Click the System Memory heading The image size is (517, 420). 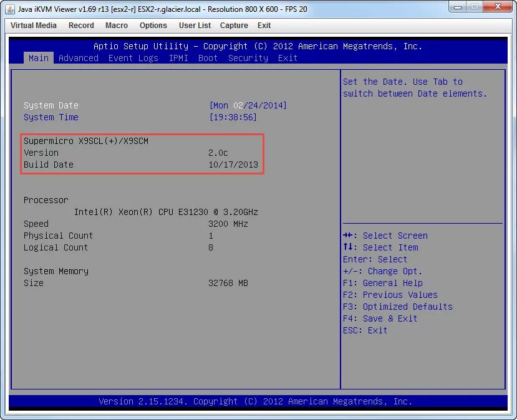pos(56,272)
